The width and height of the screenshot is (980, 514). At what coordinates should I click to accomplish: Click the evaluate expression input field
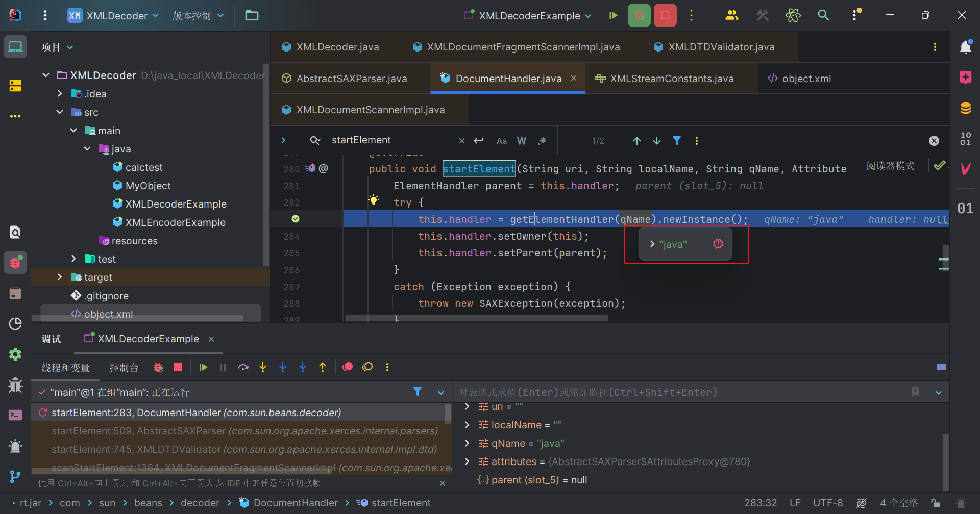679,392
